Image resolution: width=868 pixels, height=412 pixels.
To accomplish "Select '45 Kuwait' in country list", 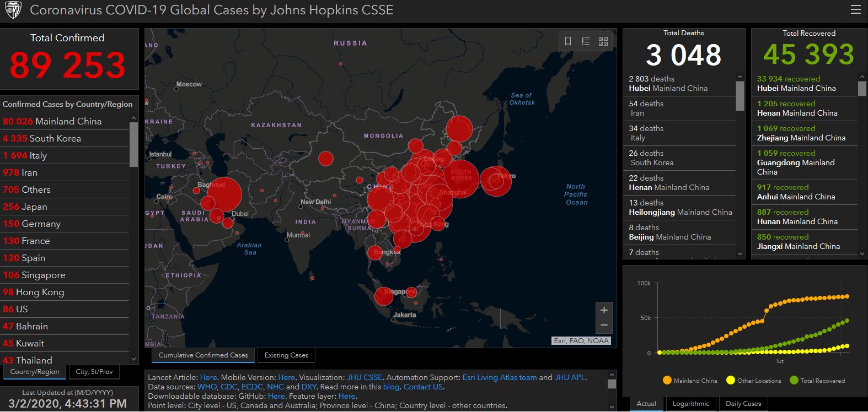I will [65, 343].
